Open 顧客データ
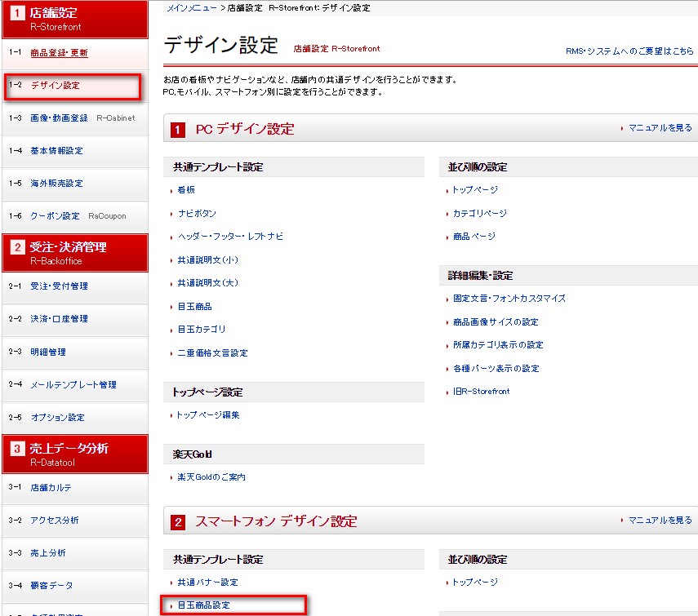This screenshot has height=616, width=698. pos(51,585)
